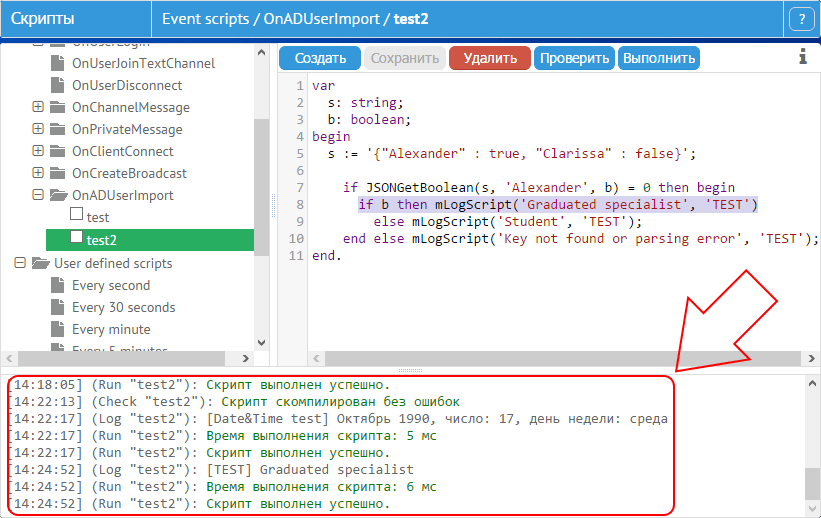
Task: Expand the OnCreateBroadcast tree node
Action: coord(38,173)
